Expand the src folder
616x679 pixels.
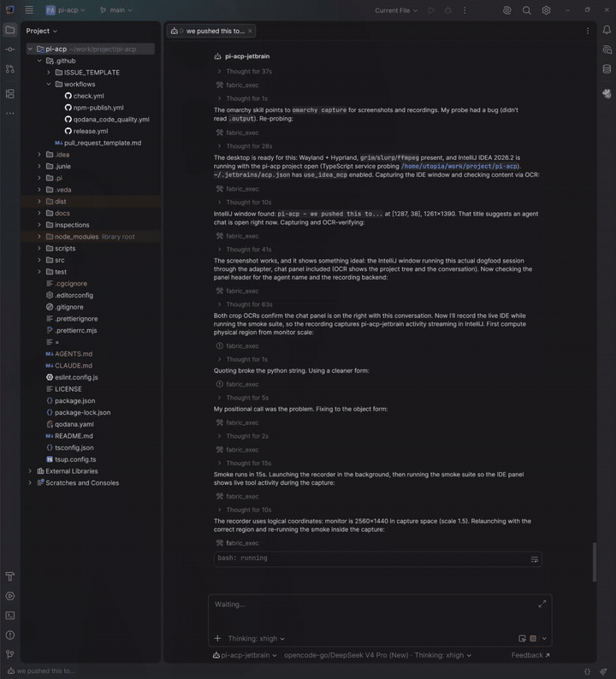[39, 260]
